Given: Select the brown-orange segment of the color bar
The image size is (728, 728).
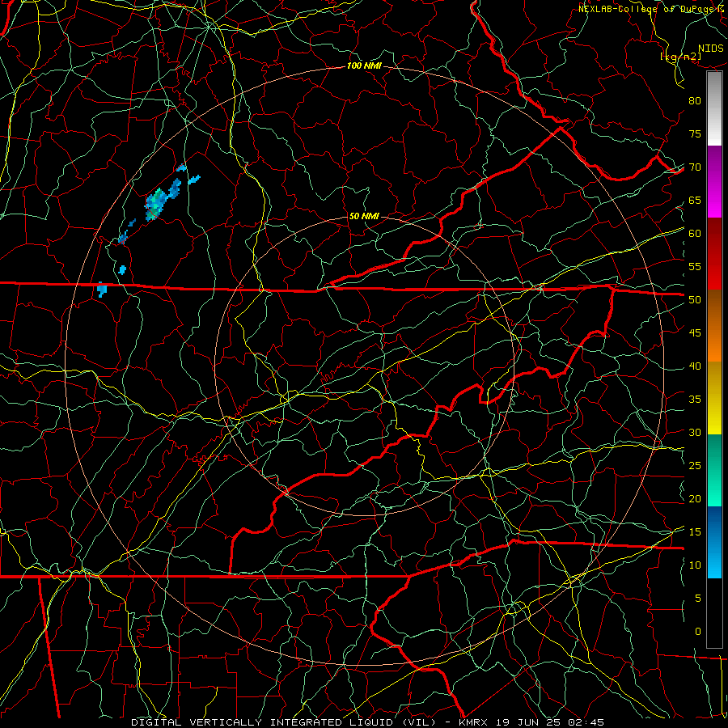Looking at the screenshot, I should 714,326.
